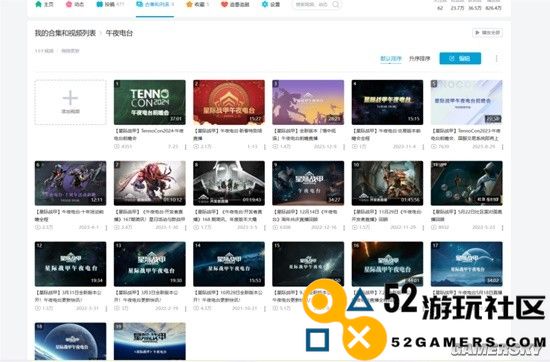550x362 pixels.
Task: Open video 9 thumbnail lasting 34:27
Action: coord(308,183)
